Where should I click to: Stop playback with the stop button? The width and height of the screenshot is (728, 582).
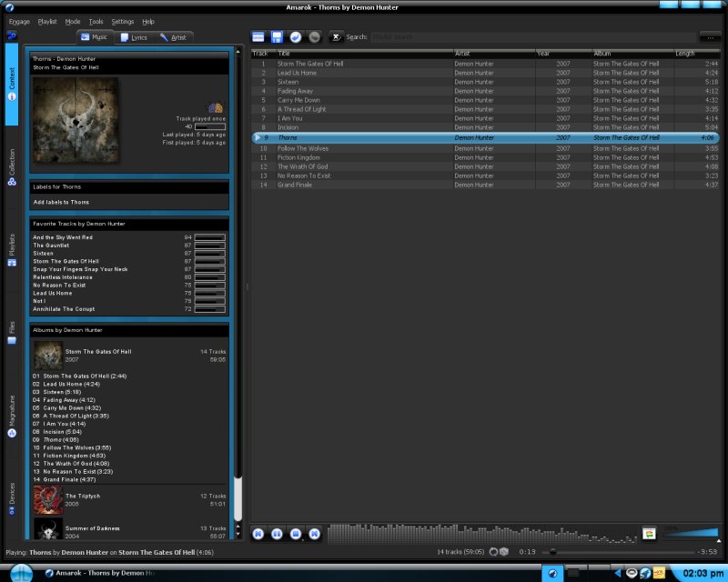tap(296, 534)
